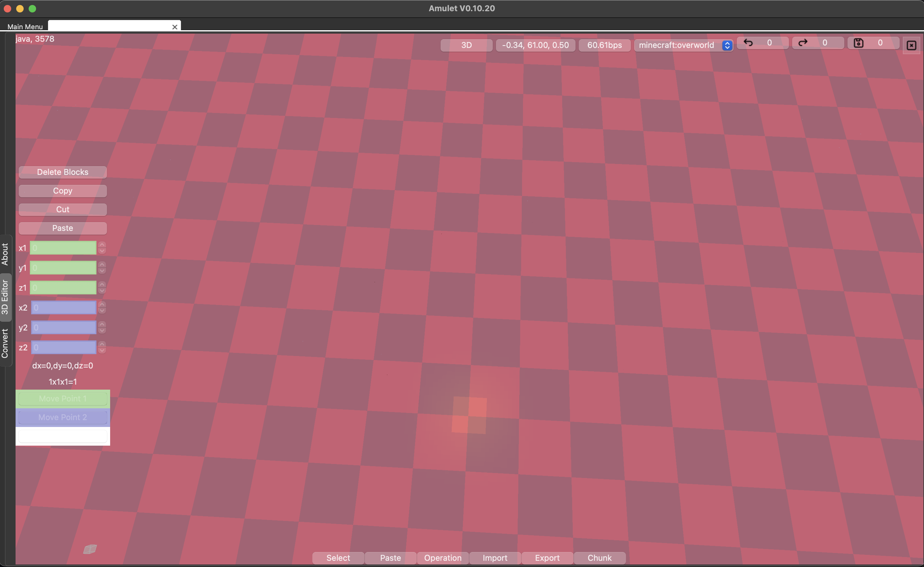Open the minecraft:overworld dimension dropdown
The height and width of the screenshot is (567, 924).
[x=727, y=45]
